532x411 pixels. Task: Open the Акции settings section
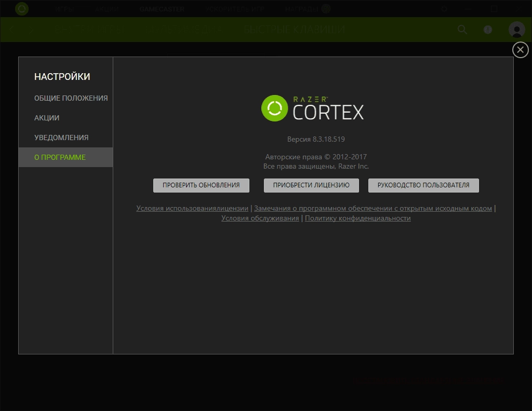(x=47, y=118)
